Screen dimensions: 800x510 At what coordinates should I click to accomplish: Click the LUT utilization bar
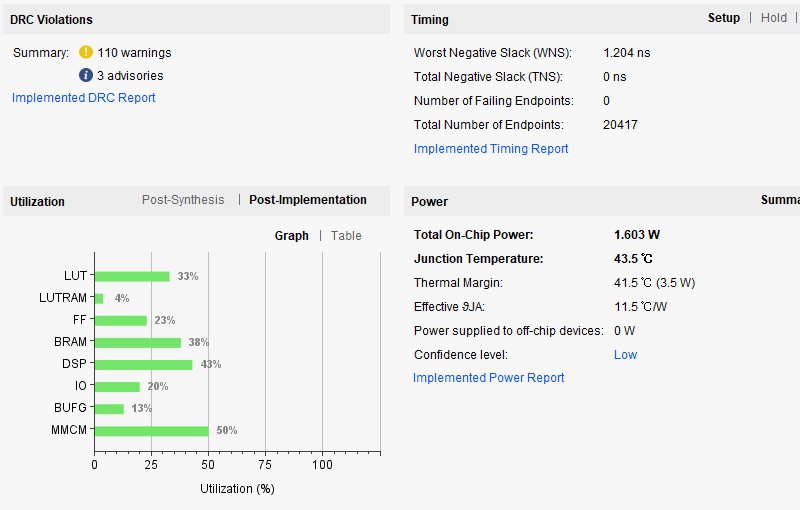coord(131,276)
